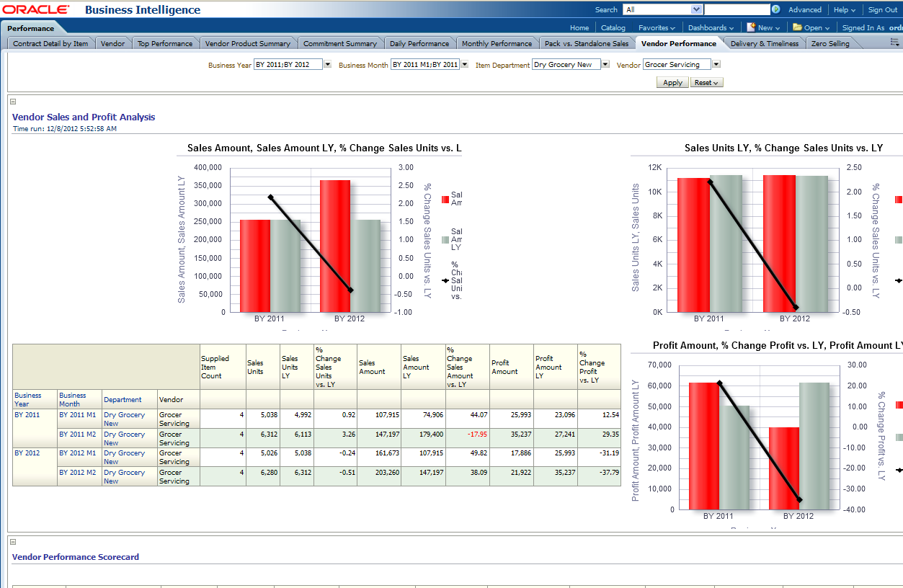
Task: Switch to the Delivery & Timeliness tab
Action: (764, 43)
